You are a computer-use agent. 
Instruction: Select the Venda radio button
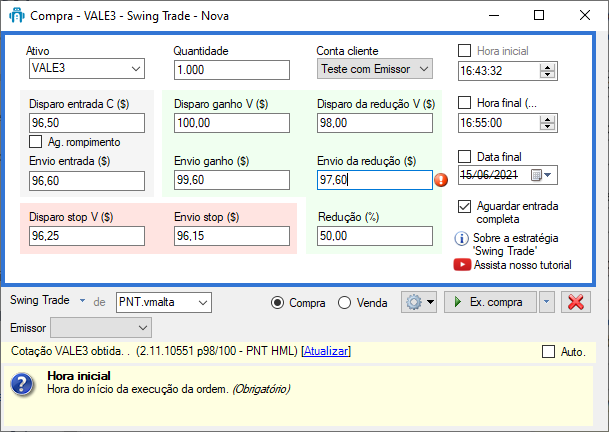345,303
